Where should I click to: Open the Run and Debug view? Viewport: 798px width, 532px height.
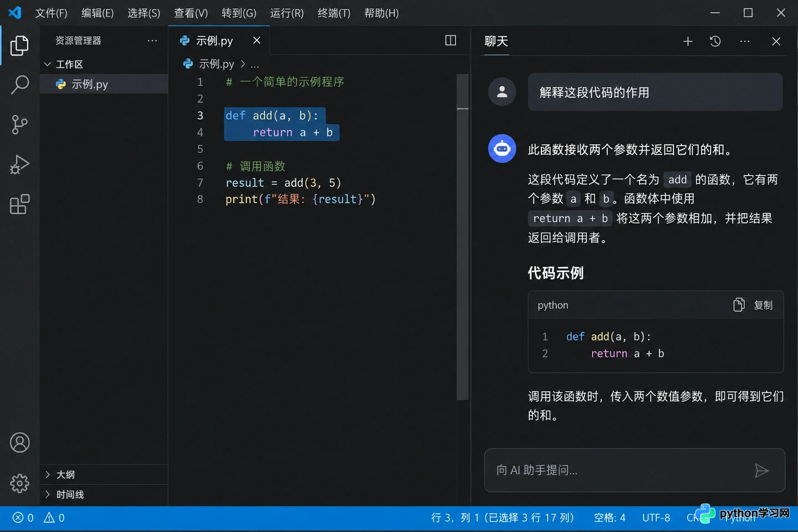coord(19,165)
